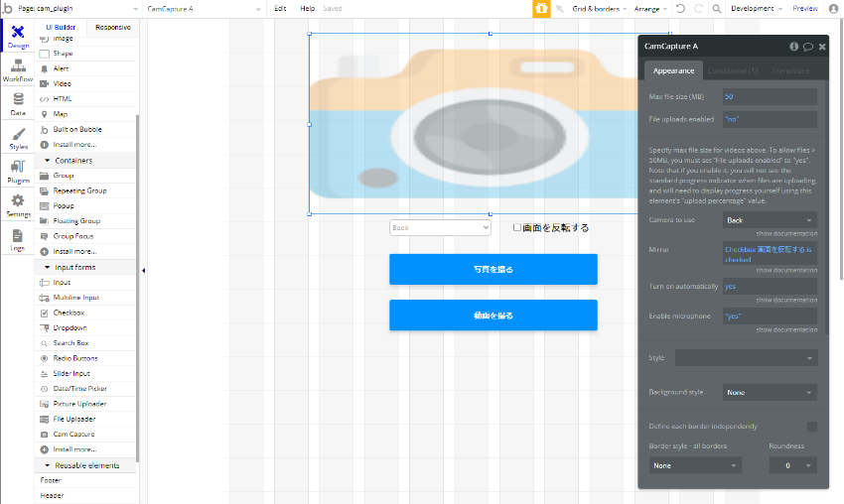Open the Arrange menu

[650, 9]
